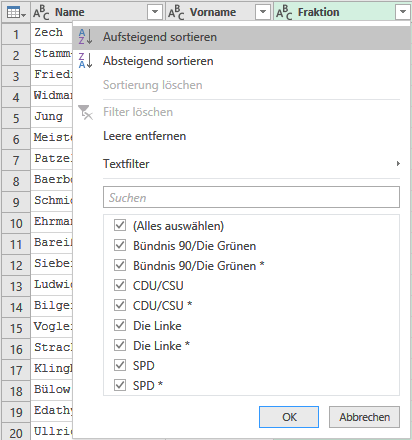This screenshot has height=440, width=412.
Task: Click the table icon in header corner
Action: [x=16, y=12]
